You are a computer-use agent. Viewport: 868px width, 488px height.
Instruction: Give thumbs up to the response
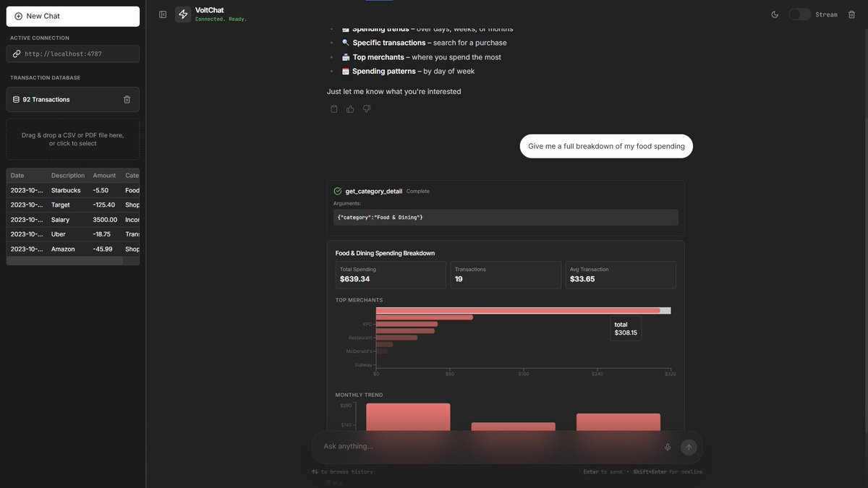350,109
